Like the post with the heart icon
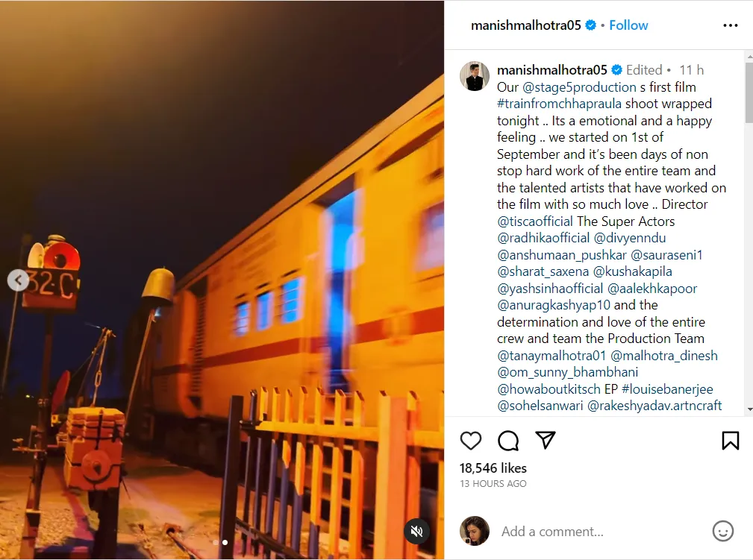This screenshot has width=753, height=560. point(471,441)
